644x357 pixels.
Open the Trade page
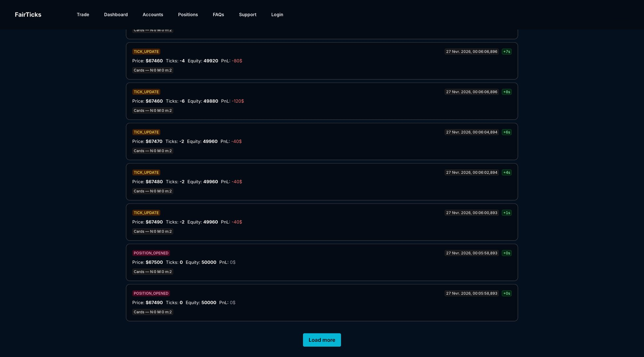pos(83,15)
